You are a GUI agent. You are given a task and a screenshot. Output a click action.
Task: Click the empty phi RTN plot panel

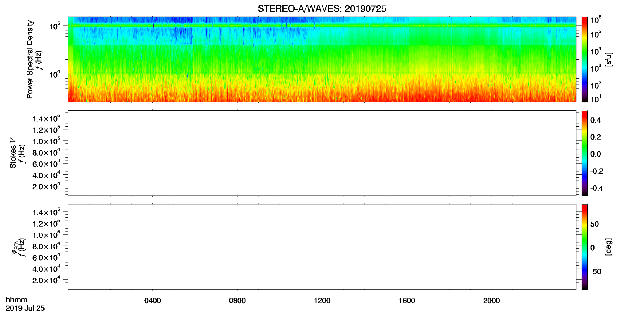(x=322, y=247)
